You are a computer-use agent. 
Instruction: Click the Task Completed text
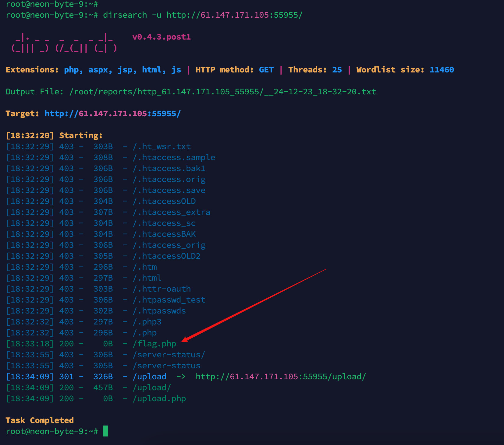pos(39,420)
